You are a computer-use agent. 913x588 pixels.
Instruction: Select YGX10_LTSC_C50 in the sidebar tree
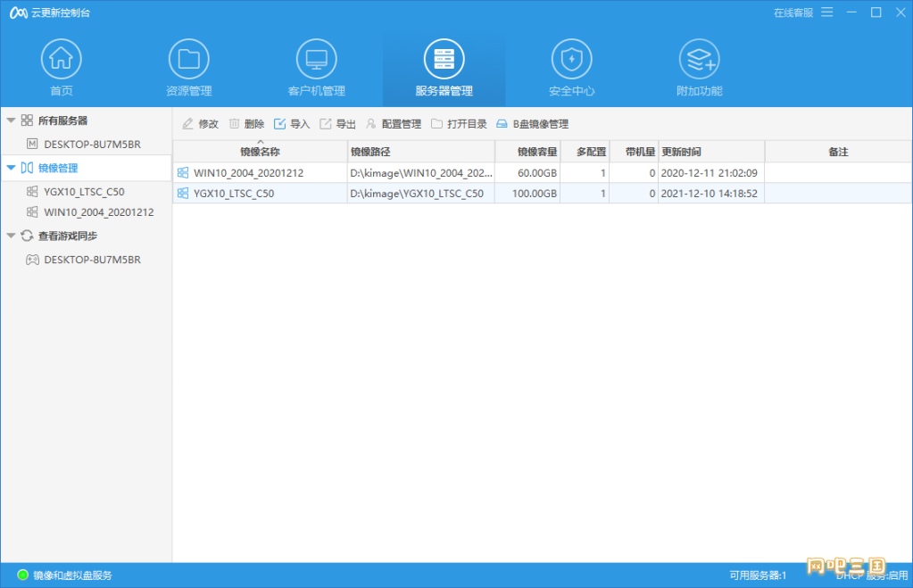85,191
